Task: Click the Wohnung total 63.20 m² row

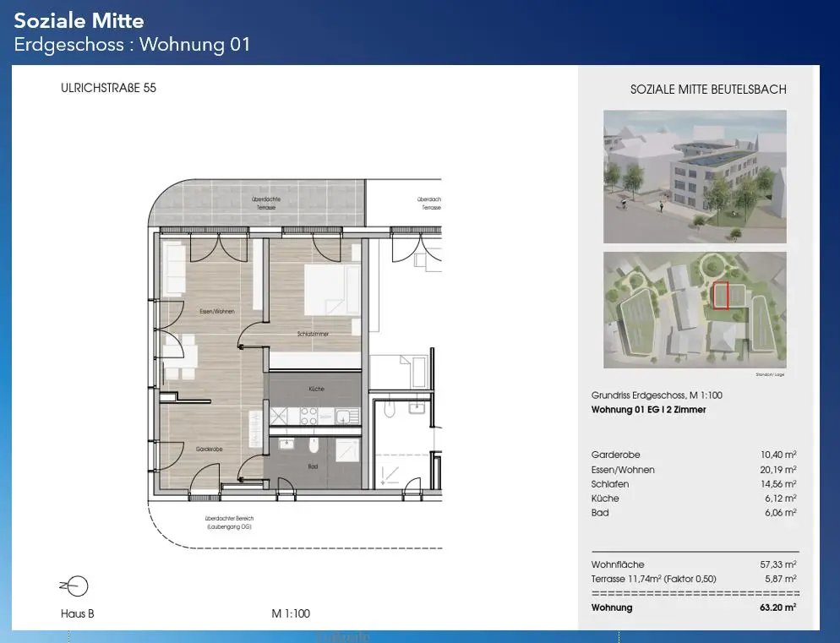Action: [694, 607]
